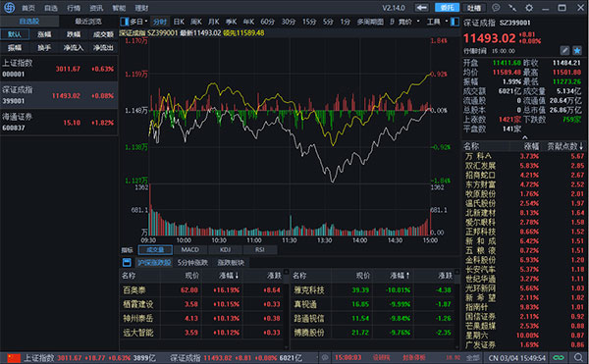The height and width of the screenshot is (364, 589).
Task: Select the KDJ indicator button
Action: [225, 249]
